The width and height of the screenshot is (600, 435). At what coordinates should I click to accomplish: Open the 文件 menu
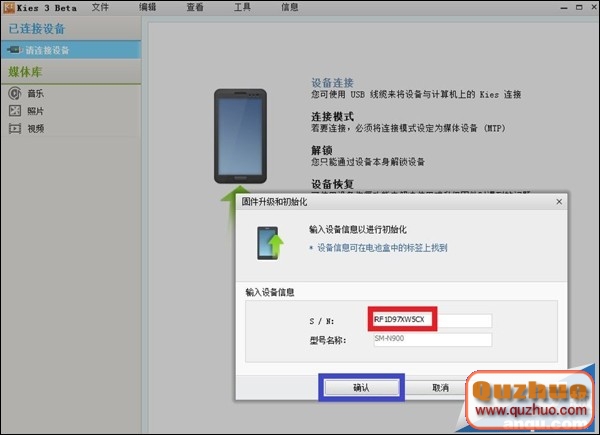pos(100,7)
